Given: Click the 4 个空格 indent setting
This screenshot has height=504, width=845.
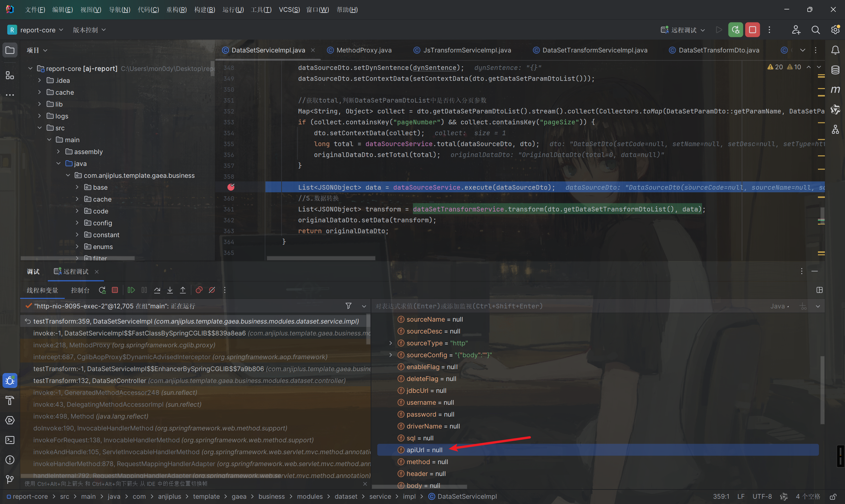Looking at the screenshot, I should click(x=808, y=496).
